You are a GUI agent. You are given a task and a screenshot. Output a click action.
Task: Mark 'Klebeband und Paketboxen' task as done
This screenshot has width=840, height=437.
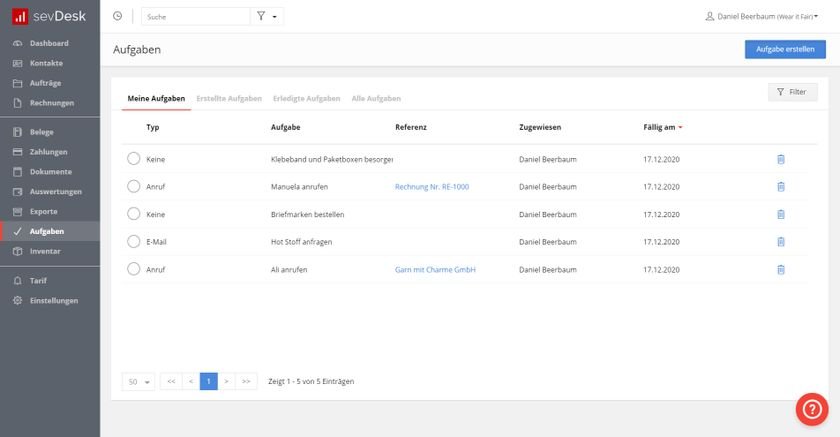coord(134,159)
